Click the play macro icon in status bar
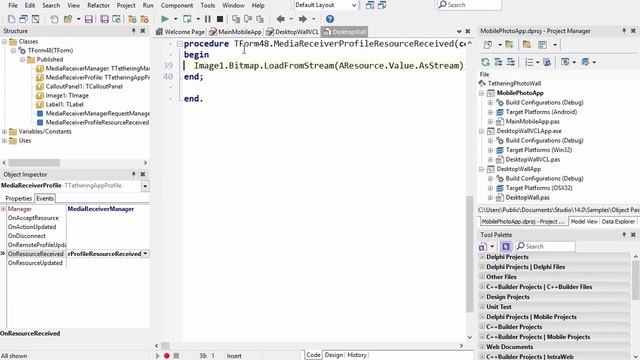640x360 pixels. click(x=158, y=356)
